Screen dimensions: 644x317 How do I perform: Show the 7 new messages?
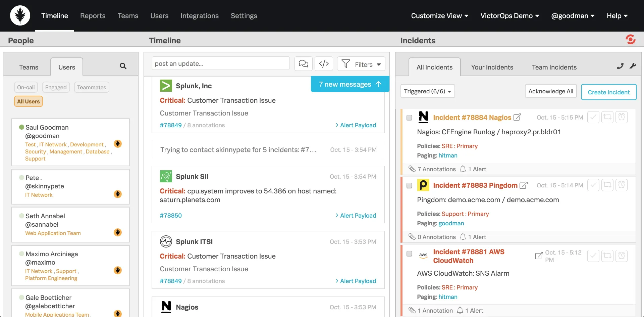350,84
